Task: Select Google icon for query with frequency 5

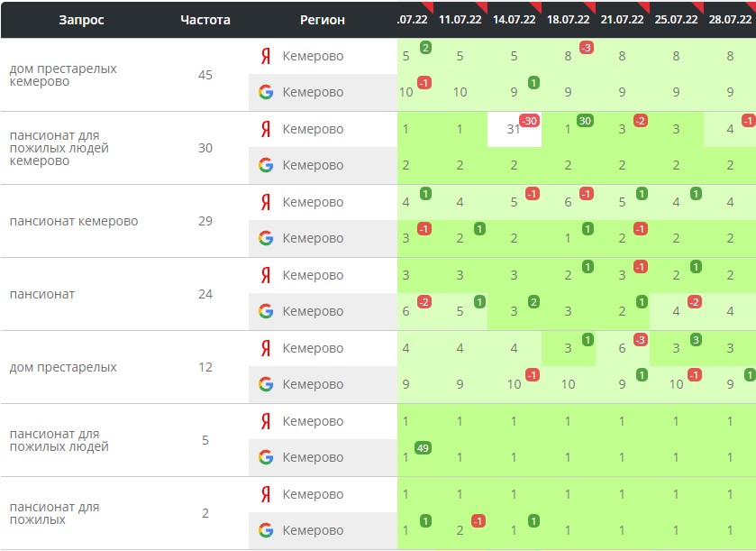Action: (266, 457)
